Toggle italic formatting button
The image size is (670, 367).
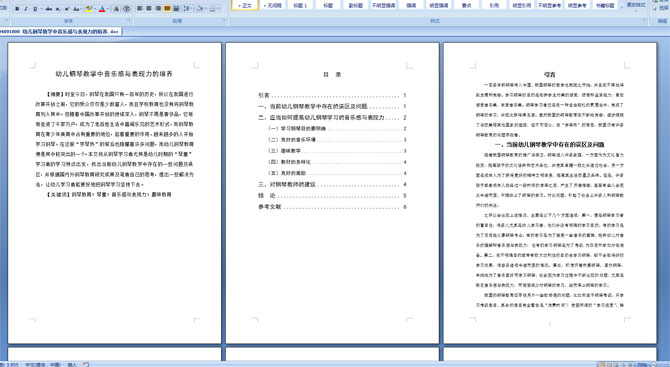click(x=26, y=9)
